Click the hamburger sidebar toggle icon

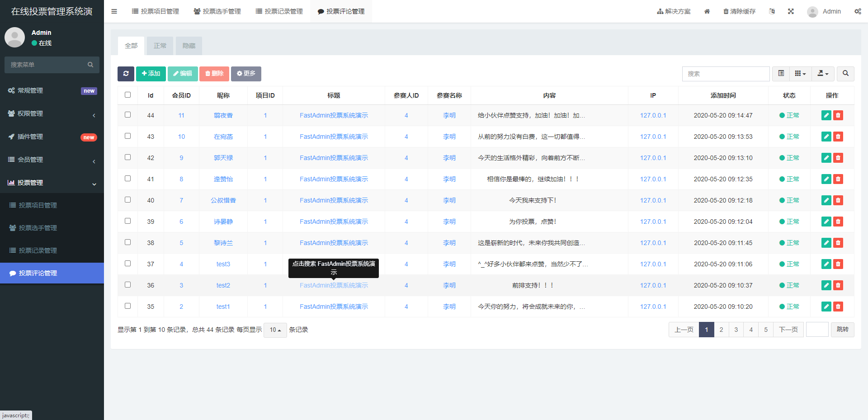click(114, 11)
